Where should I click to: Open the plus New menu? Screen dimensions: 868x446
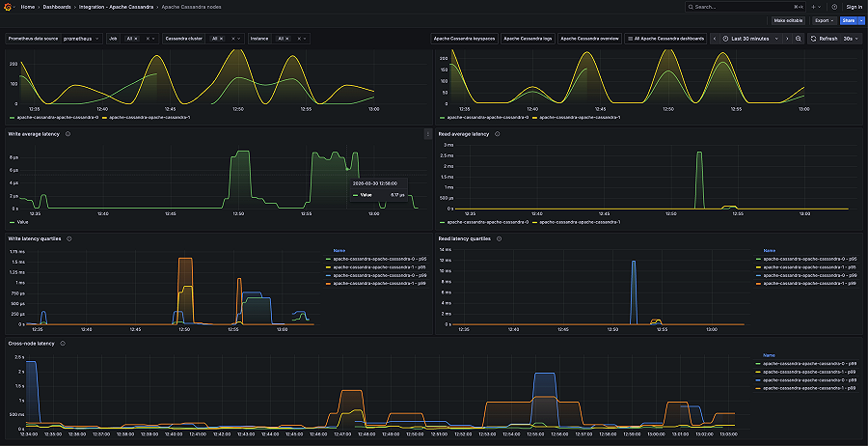point(817,7)
